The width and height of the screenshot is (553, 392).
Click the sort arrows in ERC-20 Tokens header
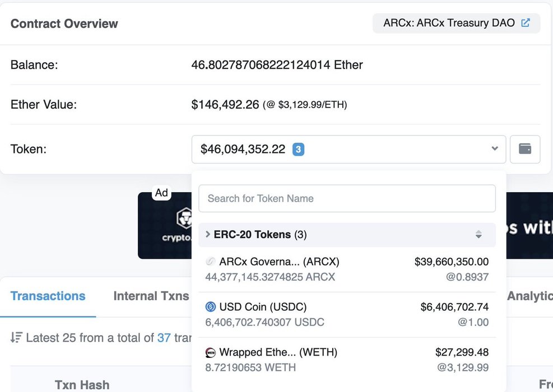click(478, 235)
